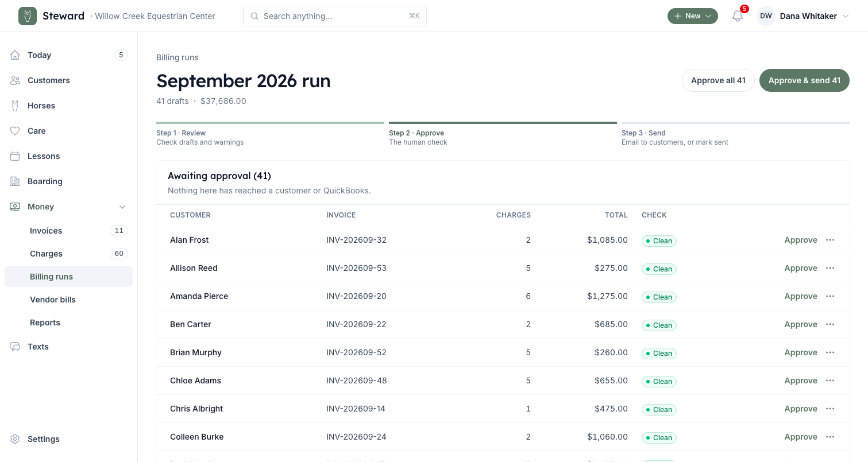Image resolution: width=868 pixels, height=462 pixels.
Task: Click the $1,275.00 total for Amanda Pierce
Action: click(607, 296)
